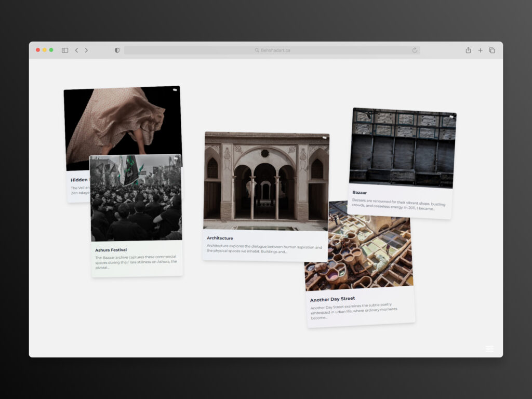Go forward to the next page
532x399 pixels.
pyautogui.click(x=86, y=50)
